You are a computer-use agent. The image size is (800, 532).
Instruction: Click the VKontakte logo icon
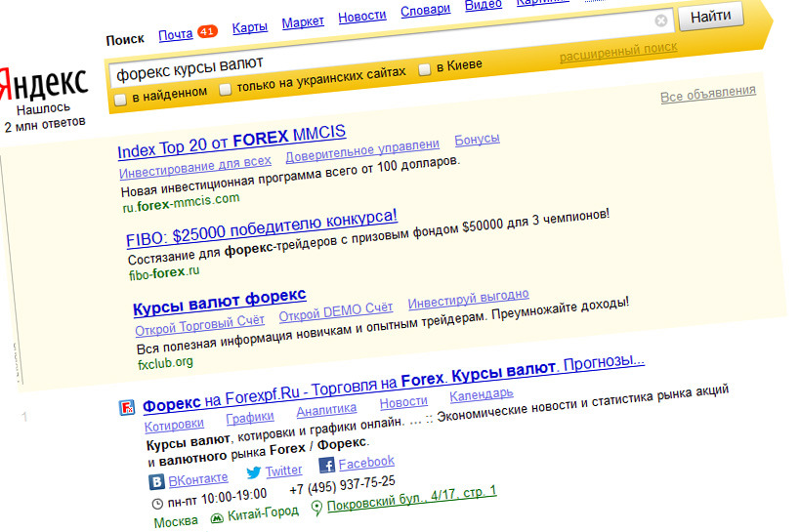pyautogui.click(x=156, y=481)
